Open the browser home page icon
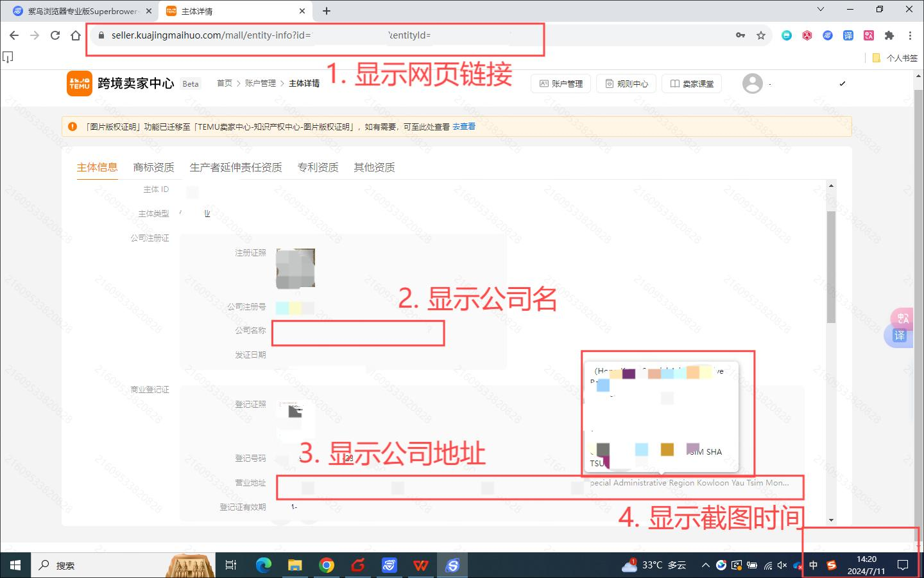Image resolution: width=924 pixels, height=578 pixels. pyautogui.click(x=76, y=35)
